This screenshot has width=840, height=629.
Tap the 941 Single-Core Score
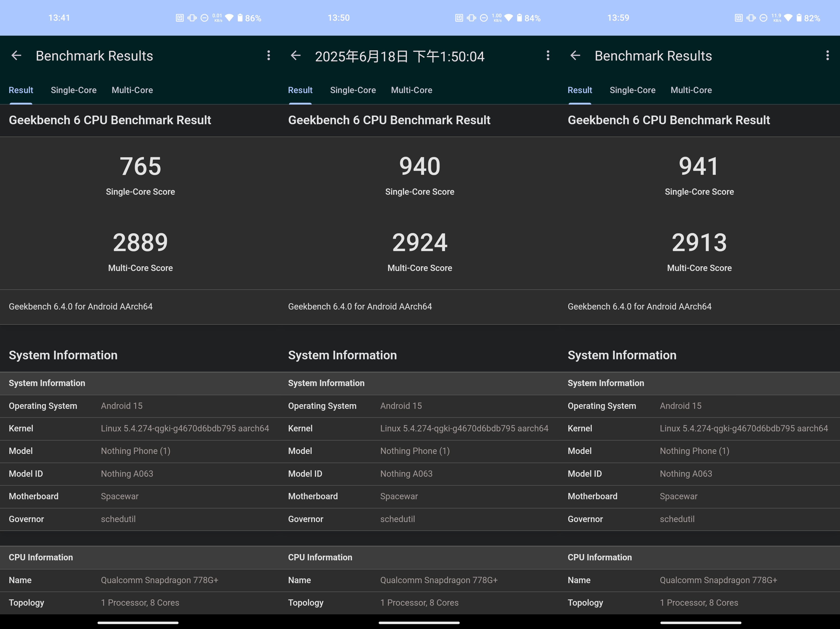[699, 166]
